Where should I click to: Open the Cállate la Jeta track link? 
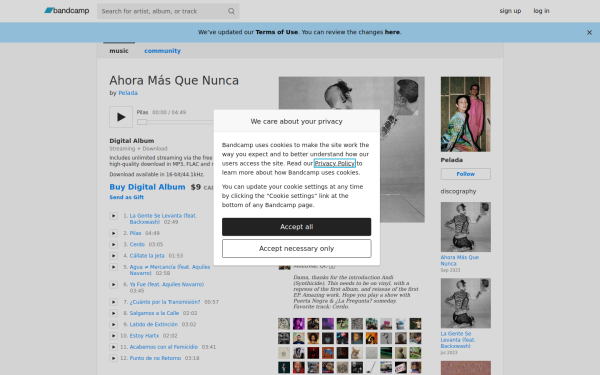pos(147,256)
